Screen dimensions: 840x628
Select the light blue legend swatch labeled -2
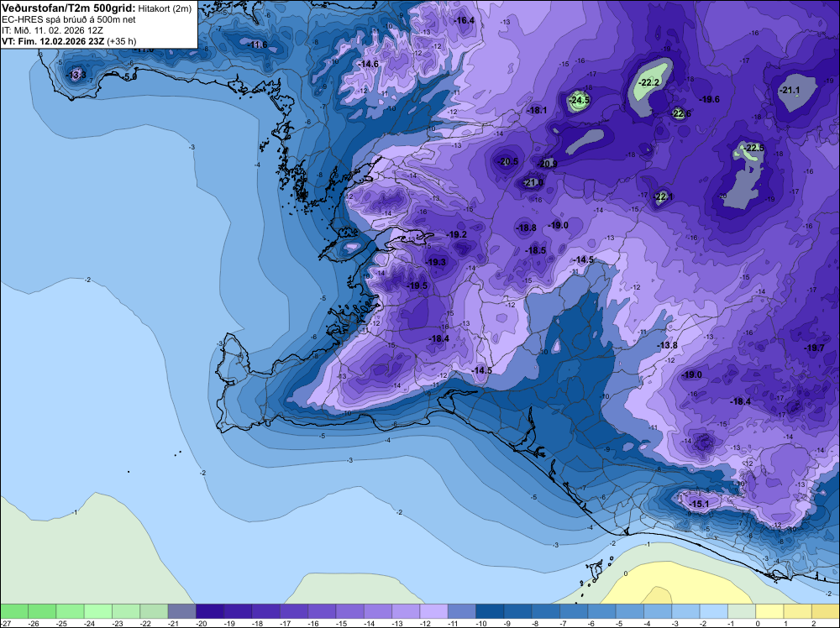pos(713,611)
